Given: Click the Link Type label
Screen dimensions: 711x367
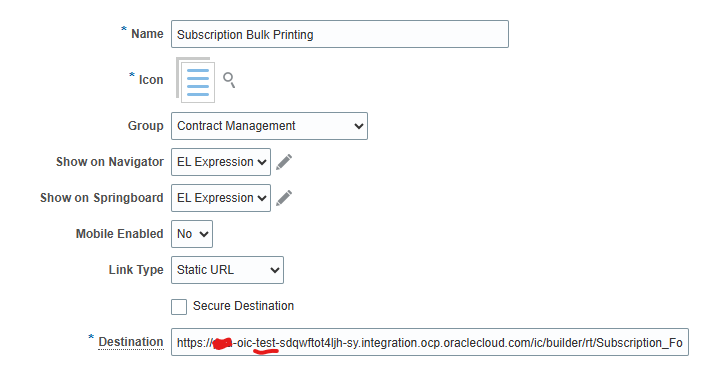Looking at the screenshot, I should tap(136, 269).
